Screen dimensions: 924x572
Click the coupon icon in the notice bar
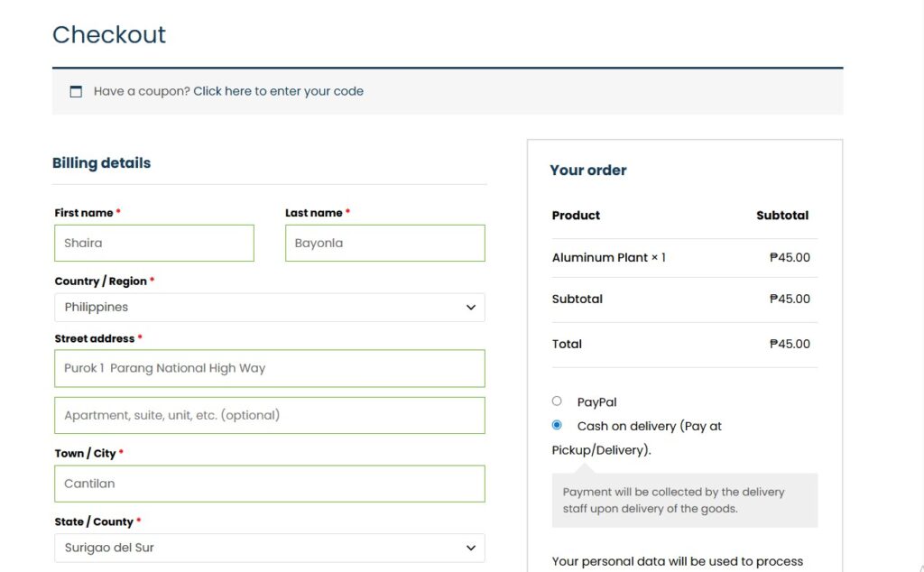click(76, 91)
